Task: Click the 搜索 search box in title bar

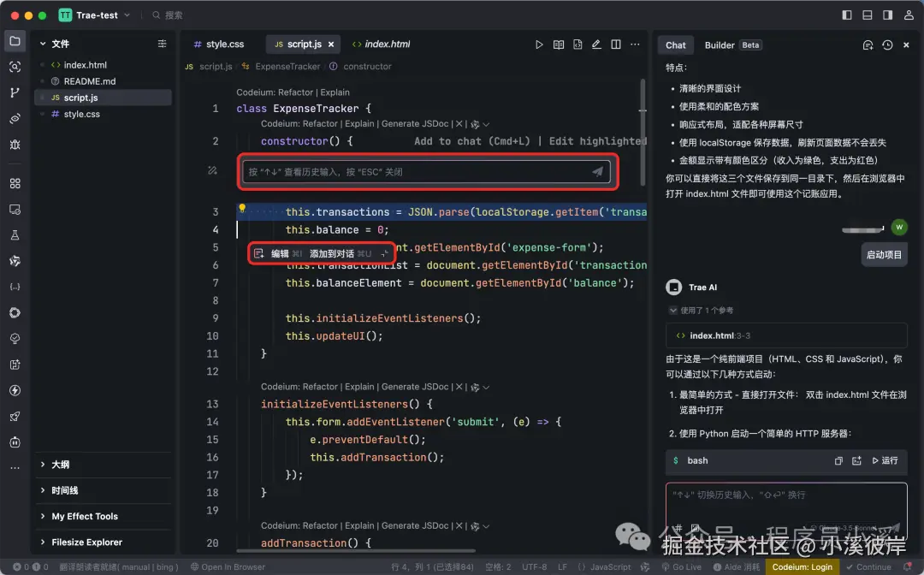Action: (x=168, y=15)
